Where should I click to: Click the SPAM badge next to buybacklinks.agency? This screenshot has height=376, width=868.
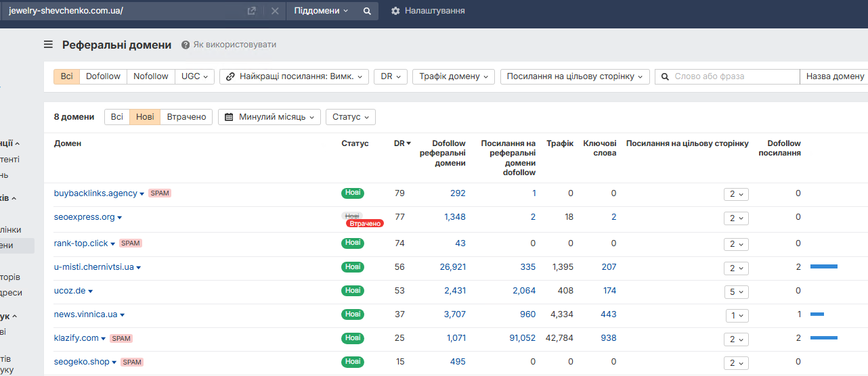pos(160,193)
